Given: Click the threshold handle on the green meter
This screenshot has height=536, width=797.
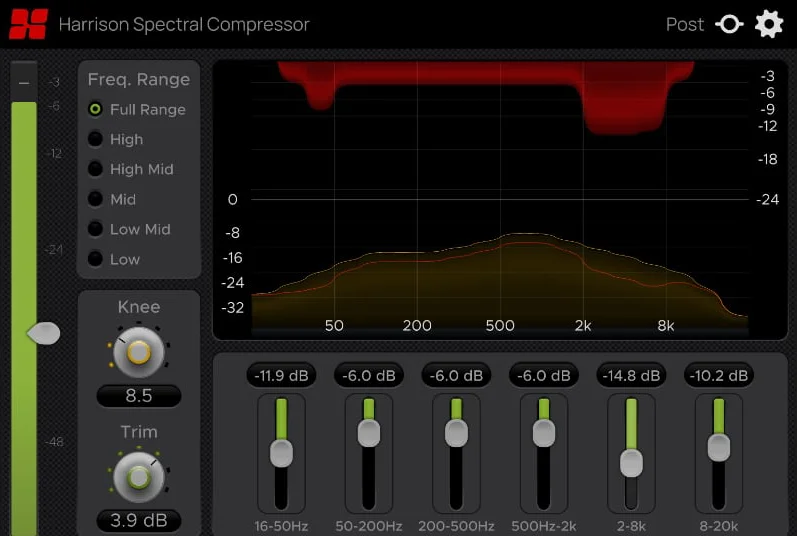Looking at the screenshot, I should (x=44, y=333).
